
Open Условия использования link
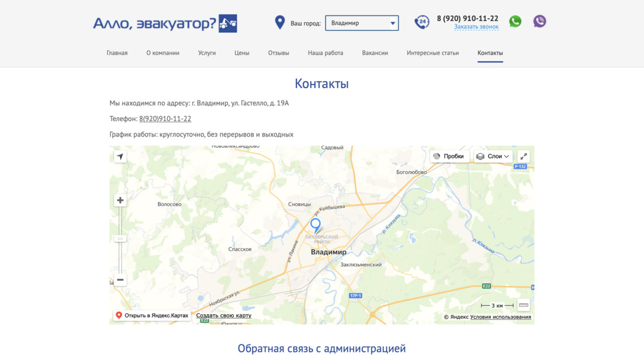[x=501, y=317]
